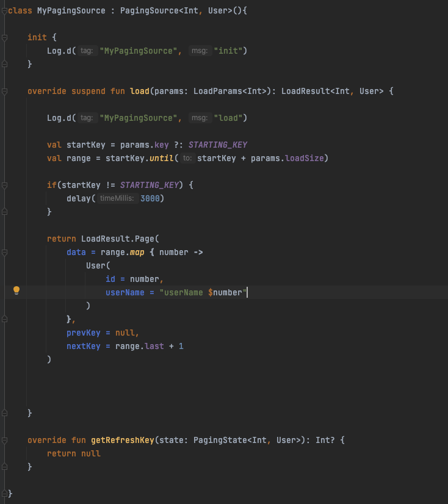Click the "msg:" hint before "load" string
Image resolution: width=448 pixels, height=504 pixels.
[200, 118]
